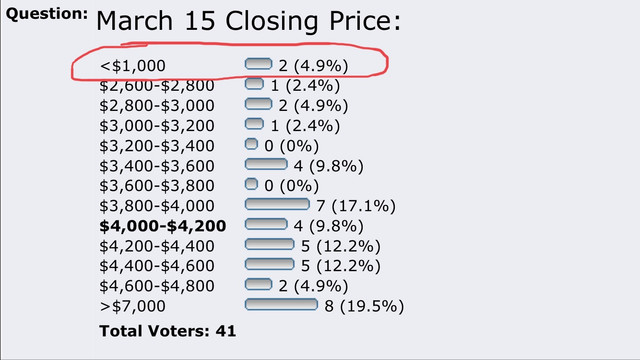Screen dimensions: 640x360
Task: Select the $4,600-$4,800 poll label
Action: click(157, 286)
